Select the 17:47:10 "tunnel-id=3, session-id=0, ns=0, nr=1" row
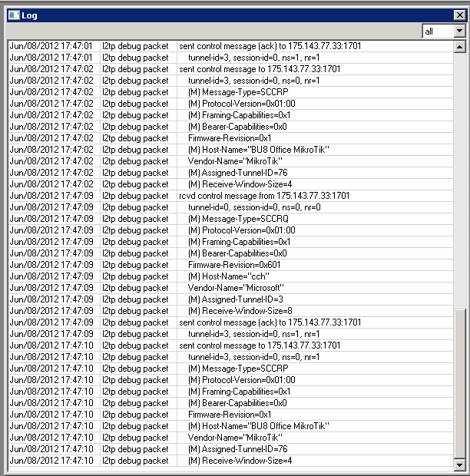 (230, 357)
